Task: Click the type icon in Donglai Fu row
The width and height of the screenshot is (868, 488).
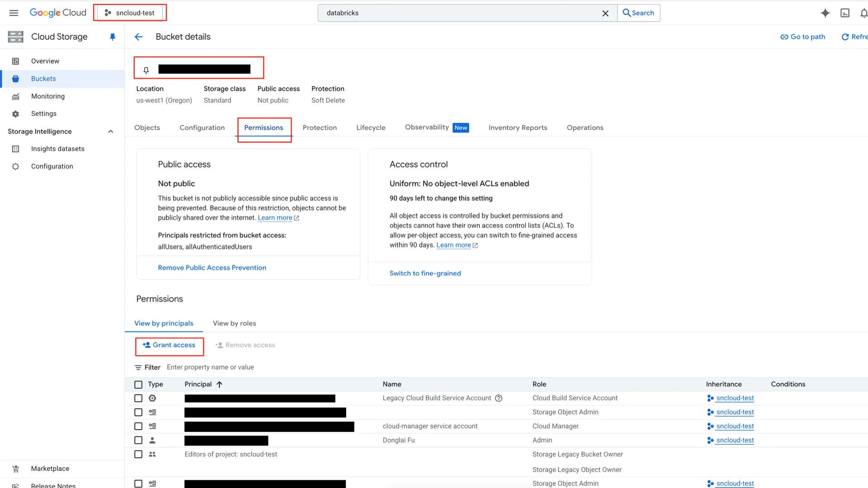Action: (152, 440)
